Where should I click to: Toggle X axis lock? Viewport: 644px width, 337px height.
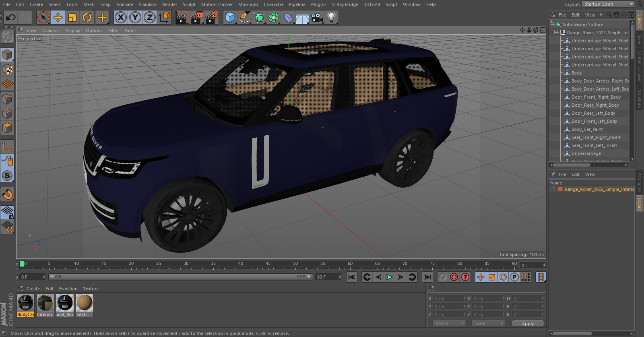point(120,17)
